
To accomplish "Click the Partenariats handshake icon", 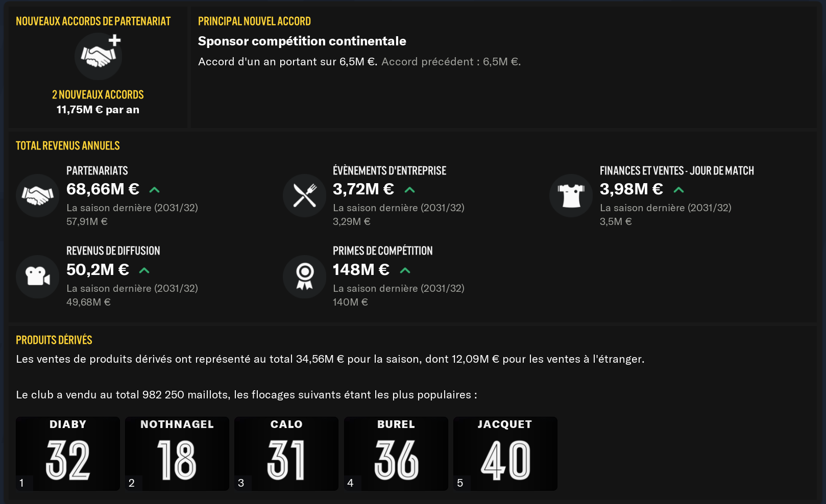I will point(38,195).
